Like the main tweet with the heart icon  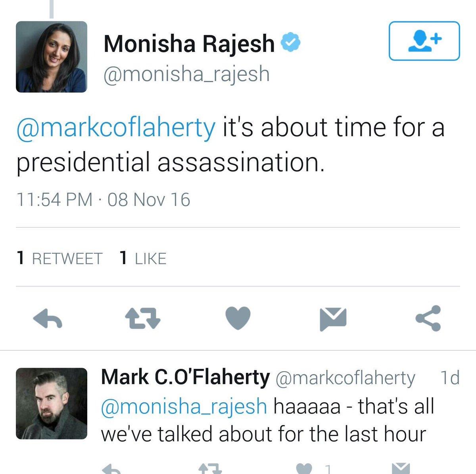pos(238,318)
